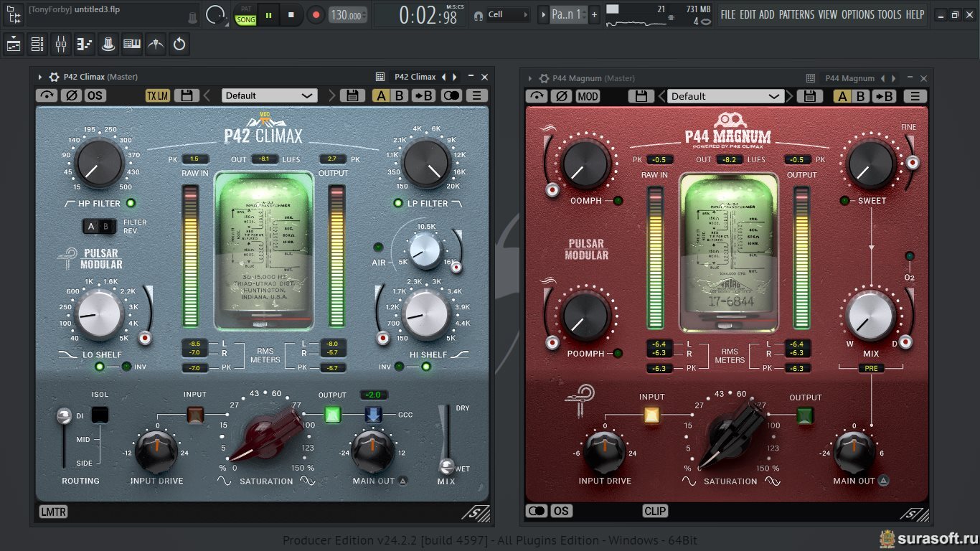Click the main volume knob near title

coord(215,14)
